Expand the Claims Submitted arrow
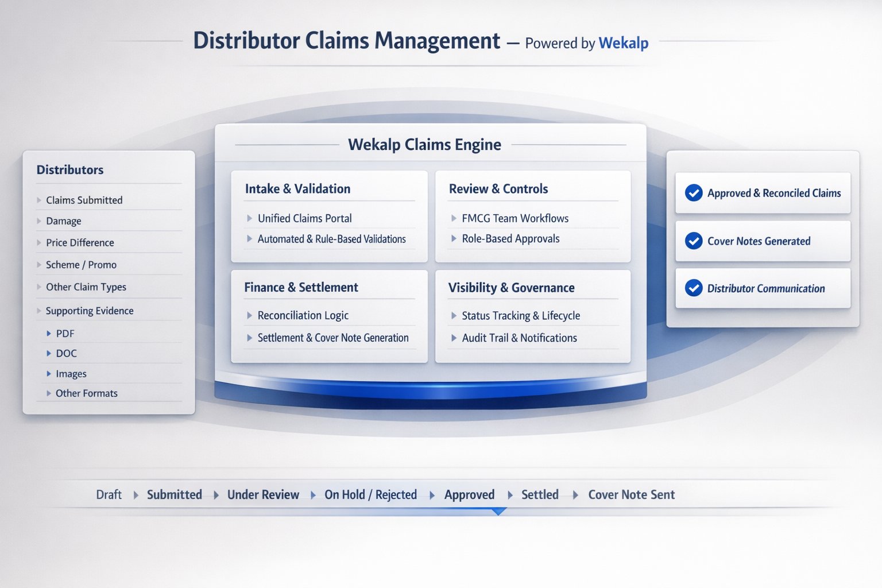Image resolution: width=882 pixels, height=588 pixels. point(38,200)
